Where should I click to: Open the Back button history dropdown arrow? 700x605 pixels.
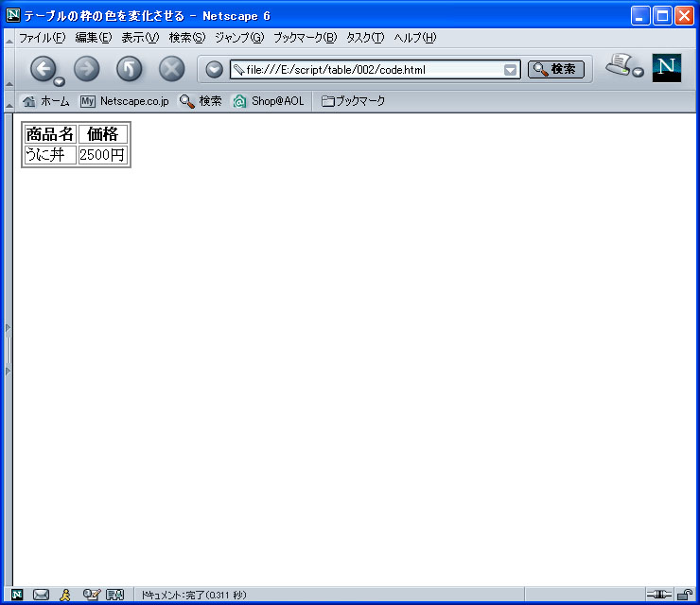(x=59, y=81)
